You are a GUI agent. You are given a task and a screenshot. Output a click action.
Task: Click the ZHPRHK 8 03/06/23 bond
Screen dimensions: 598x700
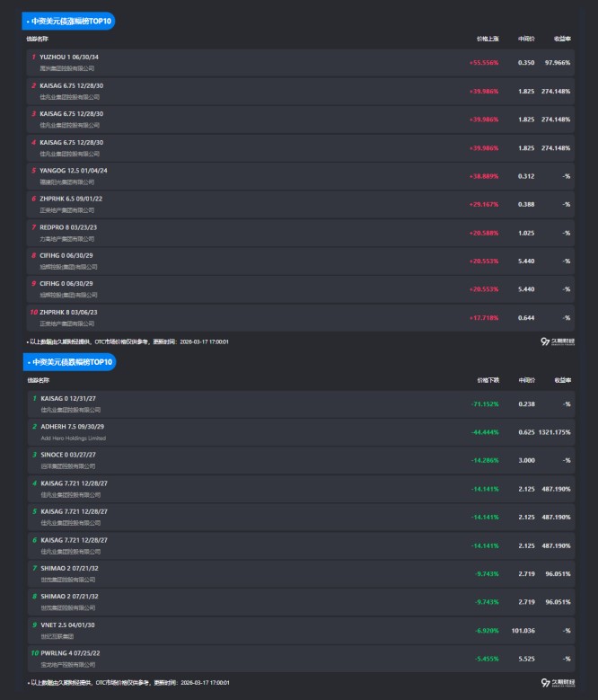[69, 313]
